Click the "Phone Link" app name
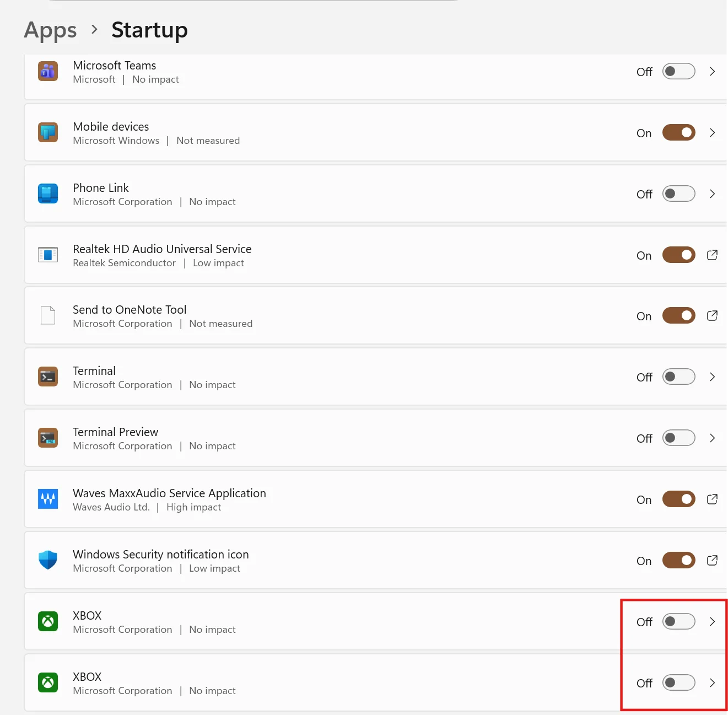The height and width of the screenshot is (715, 728). 101,188
